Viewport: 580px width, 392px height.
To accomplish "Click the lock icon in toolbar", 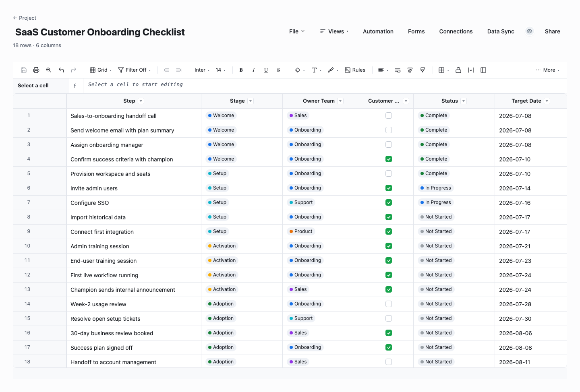I will click(458, 70).
